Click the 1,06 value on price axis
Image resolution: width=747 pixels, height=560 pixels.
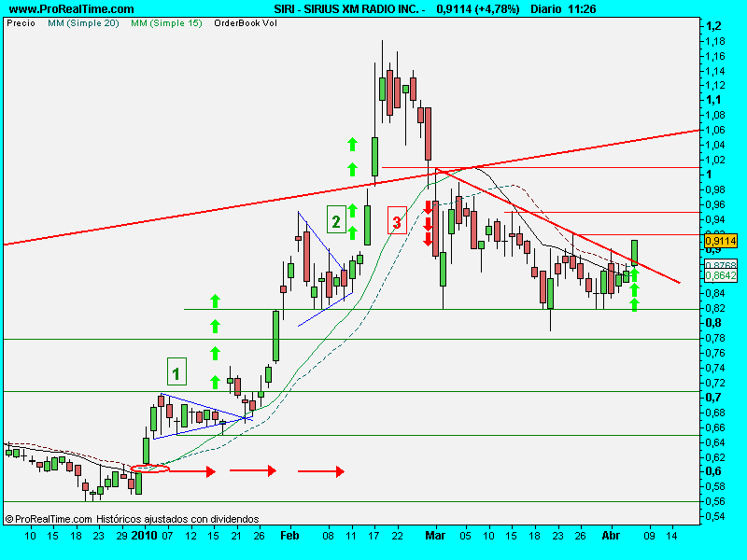pyautogui.click(x=715, y=130)
